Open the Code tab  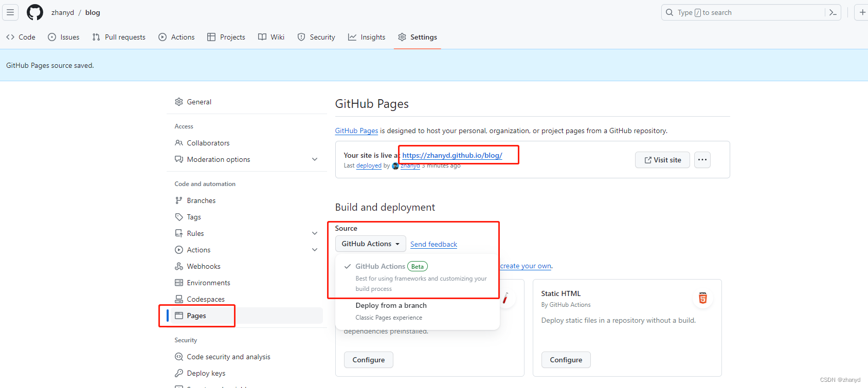tap(21, 37)
